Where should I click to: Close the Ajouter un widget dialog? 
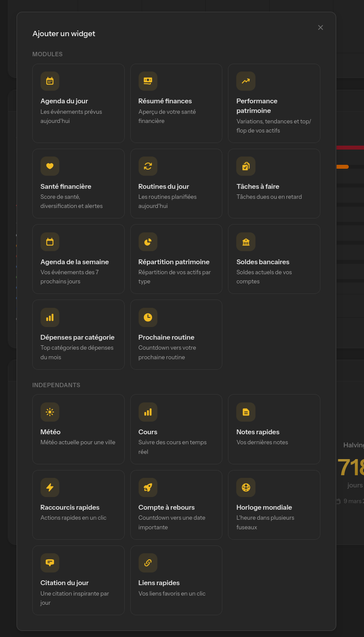320,27
